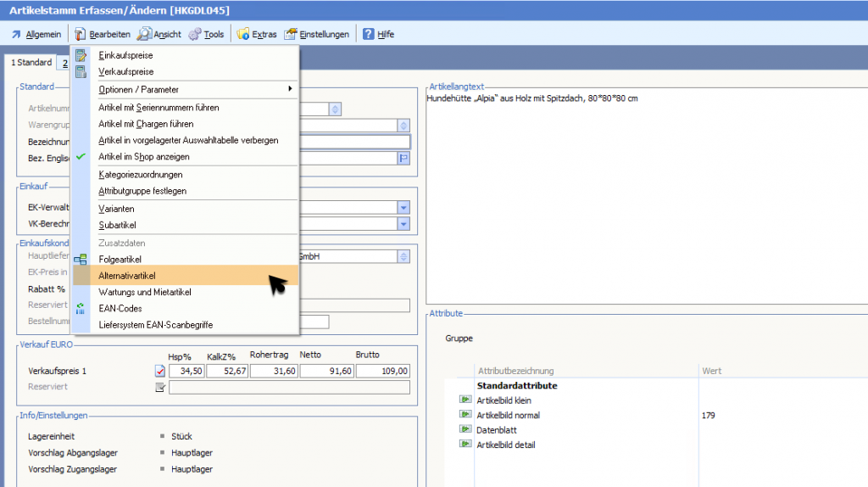Click the Brutto price field showing 109,00
The width and height of the screenshot is (868, 487).
click(383, 371)
